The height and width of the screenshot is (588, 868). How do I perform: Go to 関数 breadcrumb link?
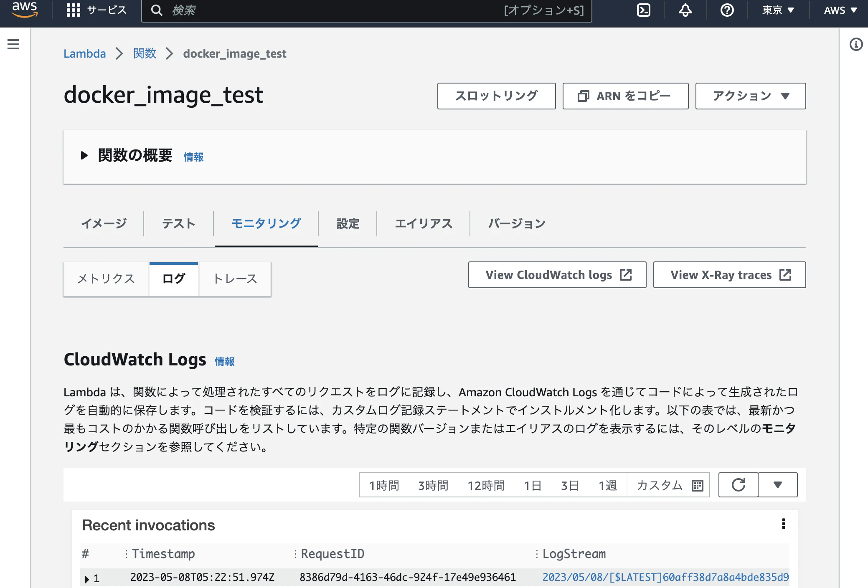[x=145, y=53]
